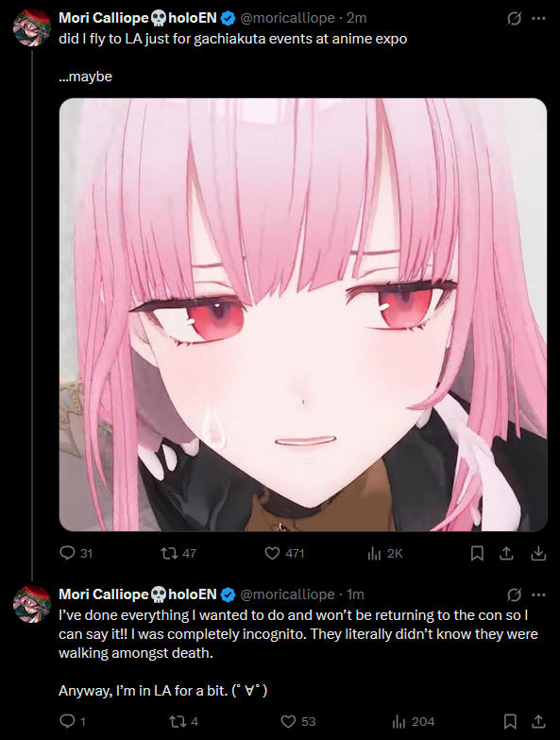Expand more options on the incognito tweet
560x740 pixels.
point(538,594)
